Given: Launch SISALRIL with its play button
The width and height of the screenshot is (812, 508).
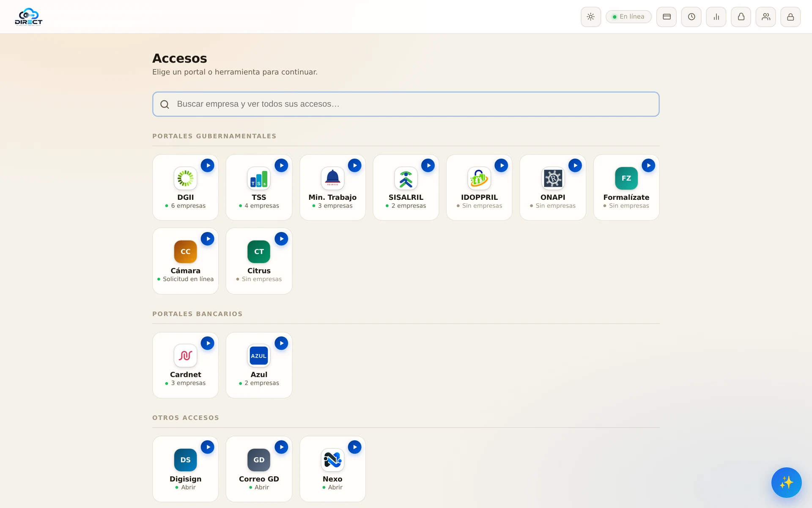Looking at the screenshot, I should tap(428, 166).
